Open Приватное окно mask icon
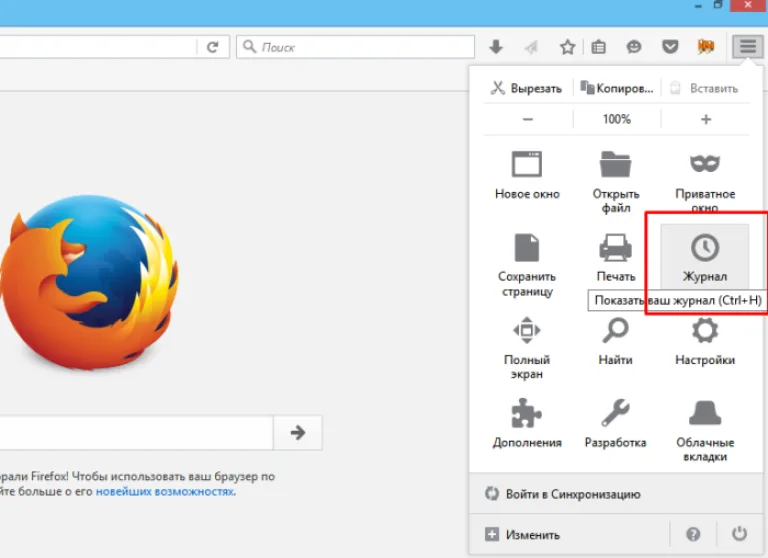This screenshot has width=768, height=558. [x=705, y=164]
